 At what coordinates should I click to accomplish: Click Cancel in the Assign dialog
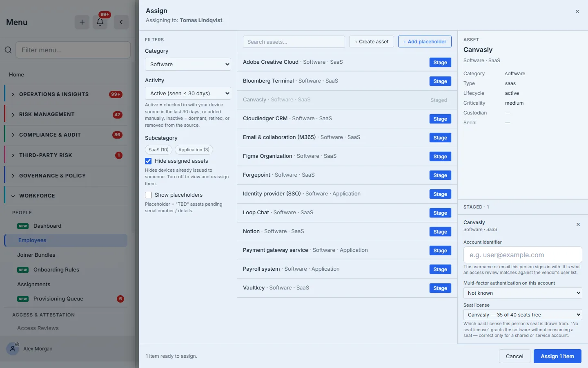(514, 356)
